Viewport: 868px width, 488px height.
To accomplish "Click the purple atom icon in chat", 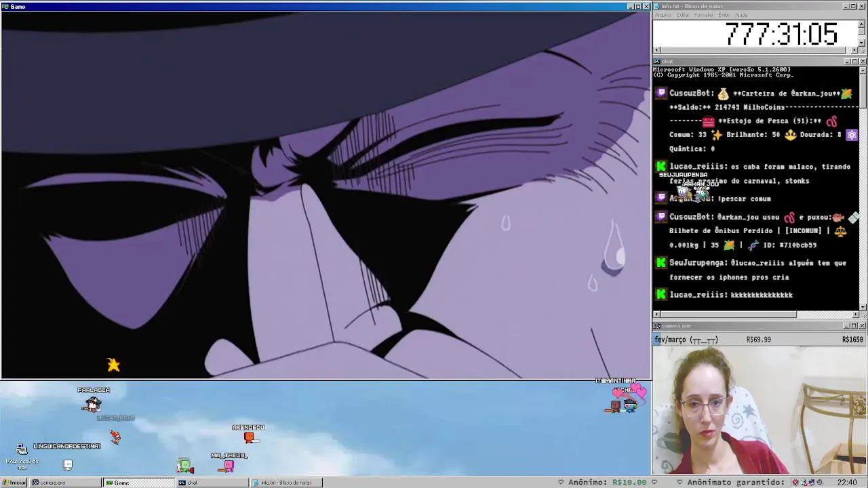I will tap(852, 135).
